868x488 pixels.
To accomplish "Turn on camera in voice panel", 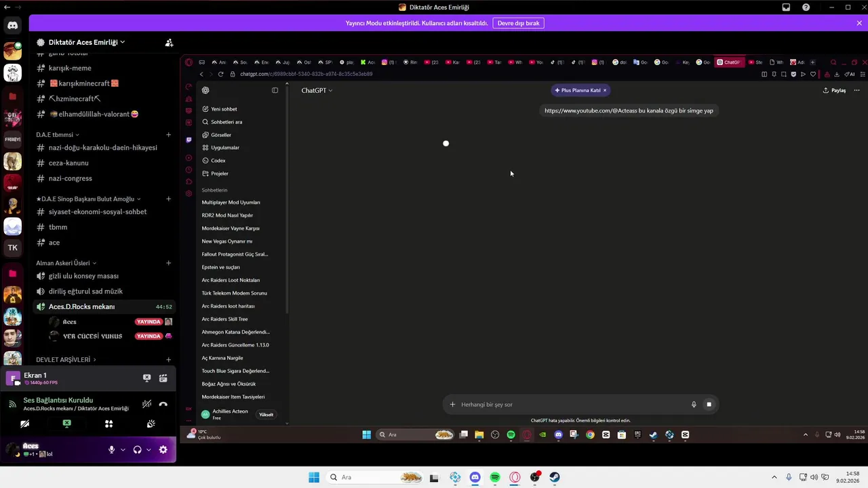I will click(25, 424).
